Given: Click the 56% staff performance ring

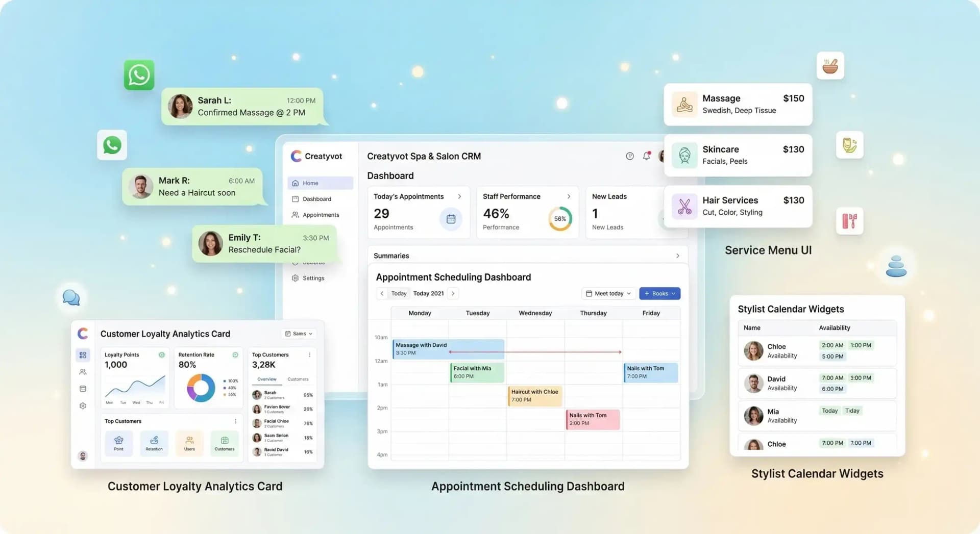Looking at the screenshot, I should [x=560, y=219].
